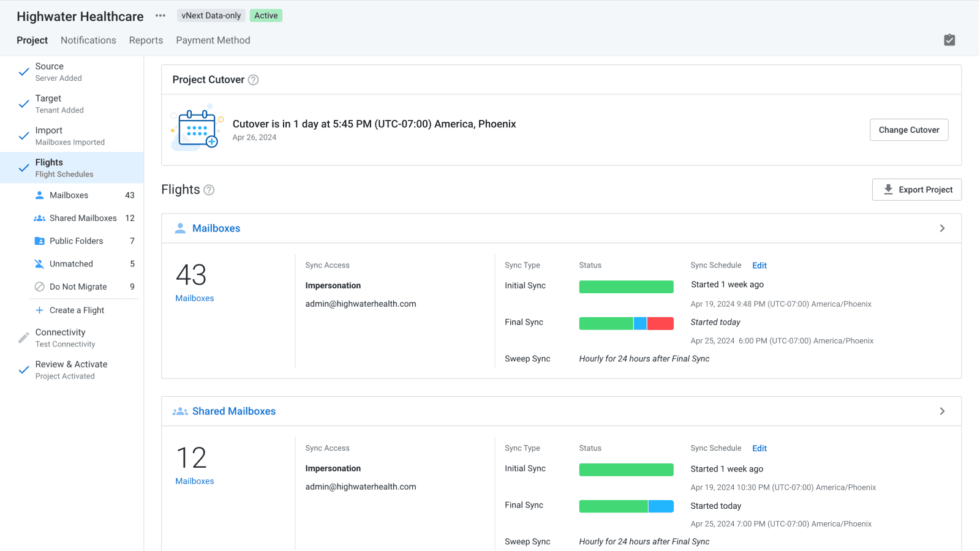
Task: Open Unmatched 5 flight
Action: (84, 264)
